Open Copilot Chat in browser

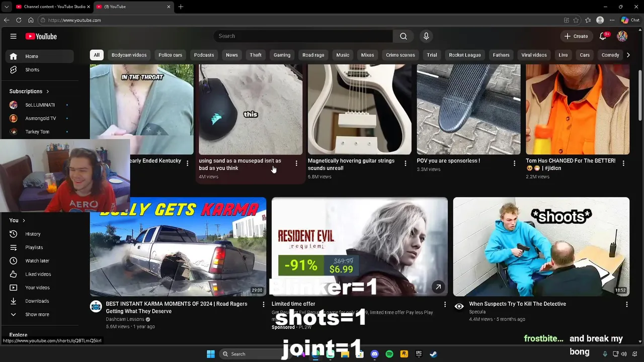[630, 20]
